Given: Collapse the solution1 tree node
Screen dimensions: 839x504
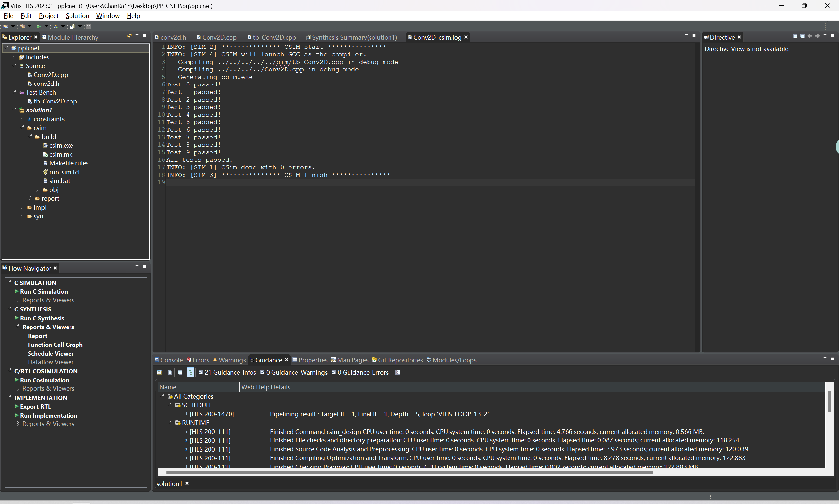Looking at the screenshot, I should (15, 110).
